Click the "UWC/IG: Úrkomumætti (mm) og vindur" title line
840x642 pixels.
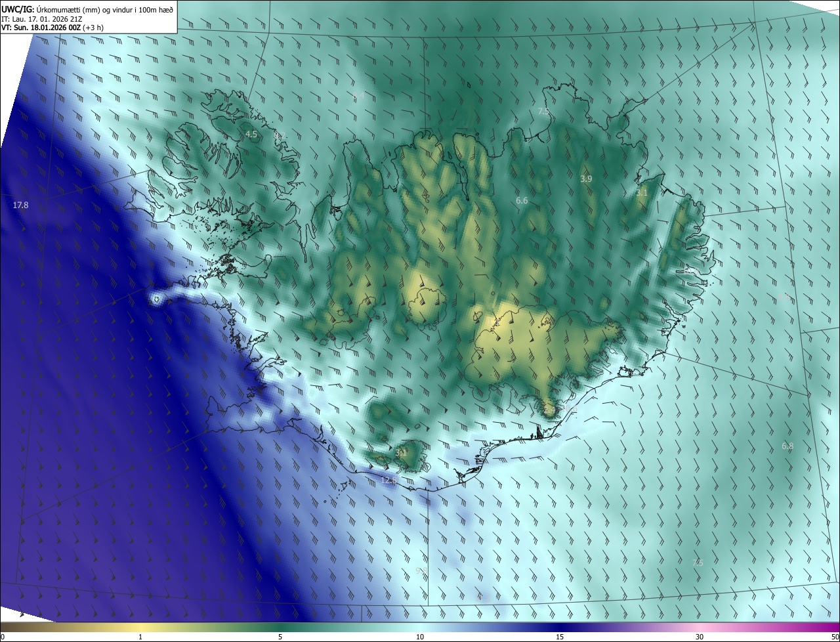pyautogui.click(x=87, y=9)
